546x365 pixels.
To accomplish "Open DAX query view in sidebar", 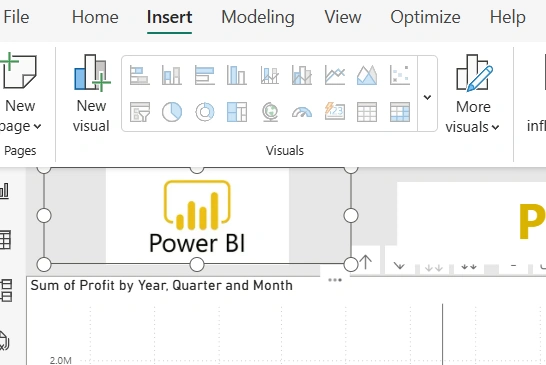I will (x=4, y=340).
